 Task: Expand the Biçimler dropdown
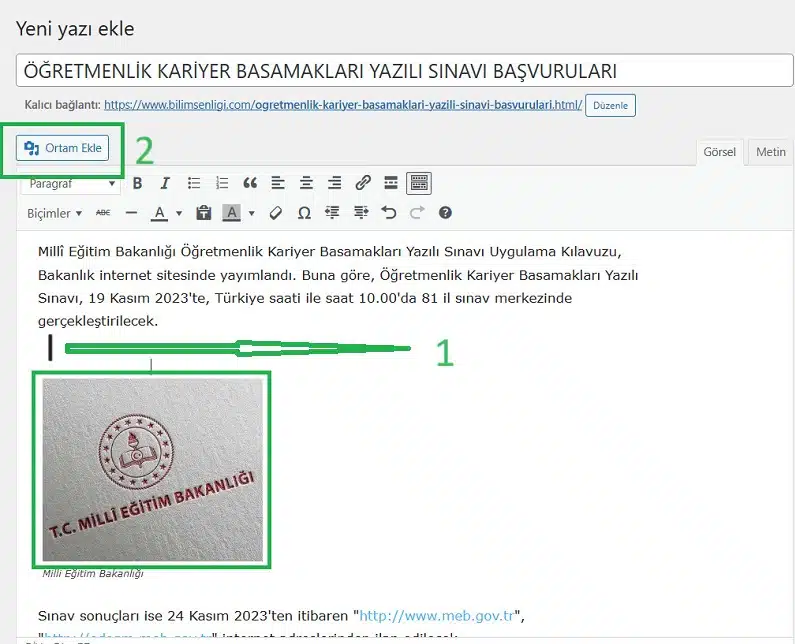click(x=54, y=213)
